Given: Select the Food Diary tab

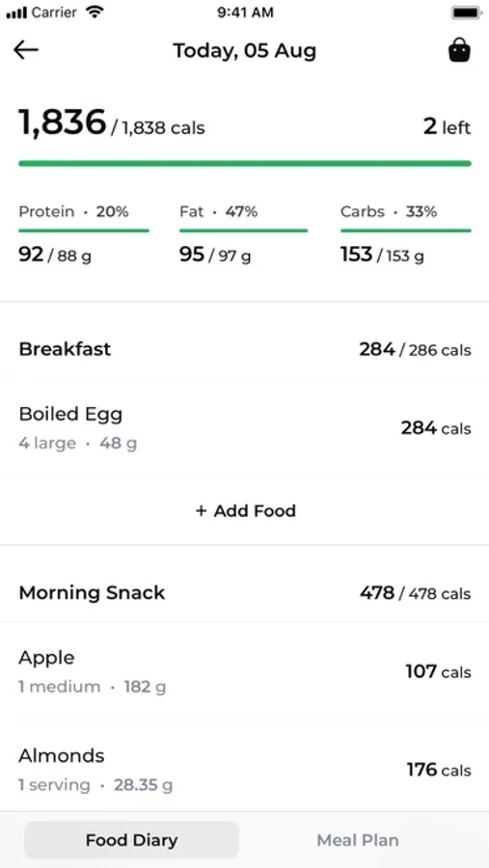Looking at the screenshot, I should pos(132,840).
